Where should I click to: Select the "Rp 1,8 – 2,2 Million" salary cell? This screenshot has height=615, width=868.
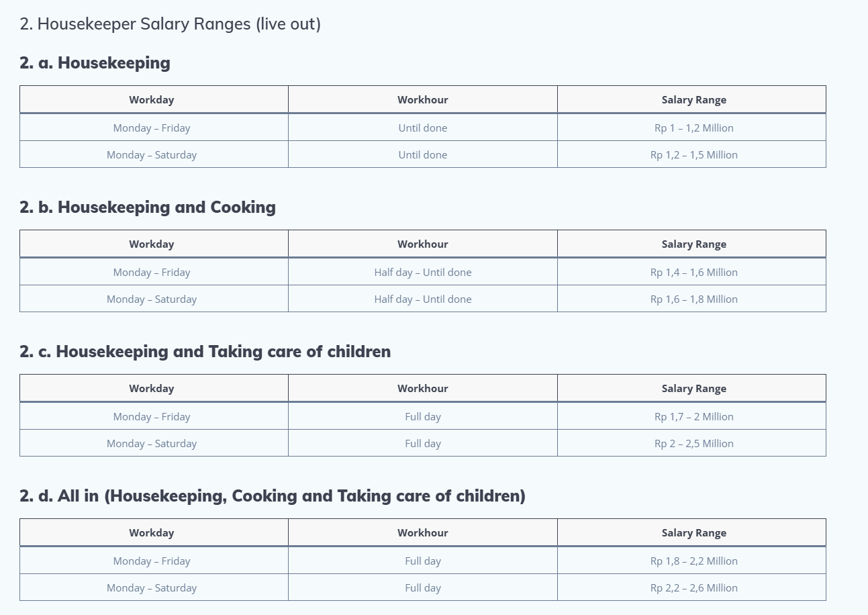click(693, 561)
